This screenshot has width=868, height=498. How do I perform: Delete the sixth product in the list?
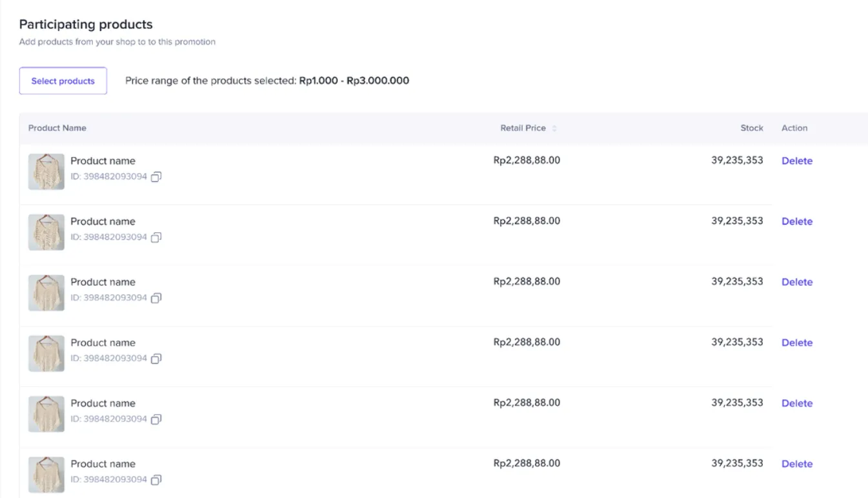tap(797, 464)
